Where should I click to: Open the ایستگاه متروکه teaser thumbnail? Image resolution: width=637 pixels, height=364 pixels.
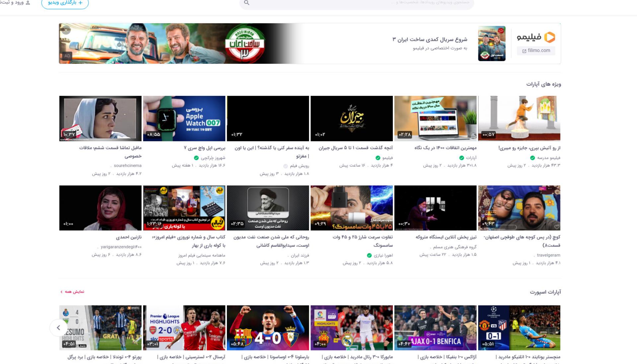point(435,208)
